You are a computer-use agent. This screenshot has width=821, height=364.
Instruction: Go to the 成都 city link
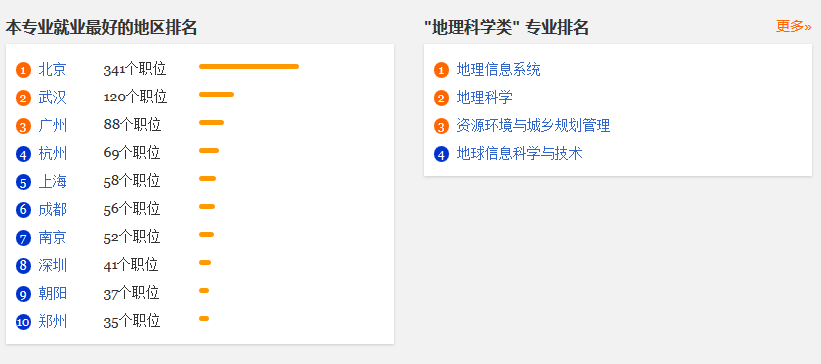tap(52, 209)
